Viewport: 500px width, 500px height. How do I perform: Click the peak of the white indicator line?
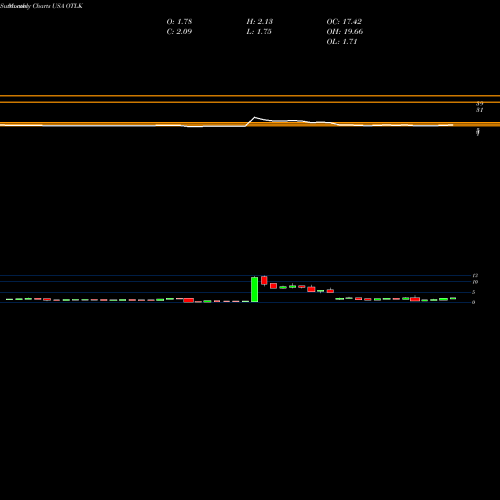[x=255, y=117]
